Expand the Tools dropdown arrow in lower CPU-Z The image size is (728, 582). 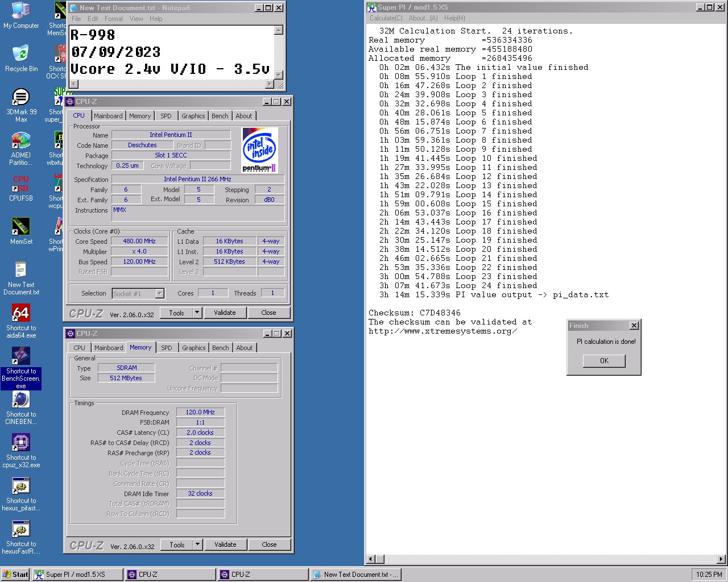click(x=197, y=544)
